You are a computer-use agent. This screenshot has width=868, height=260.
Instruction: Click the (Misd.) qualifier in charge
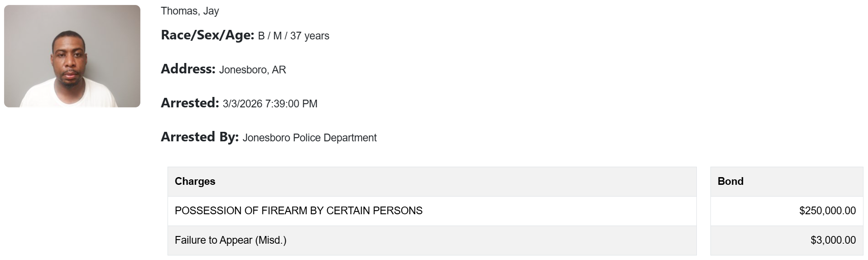point(271,241)
